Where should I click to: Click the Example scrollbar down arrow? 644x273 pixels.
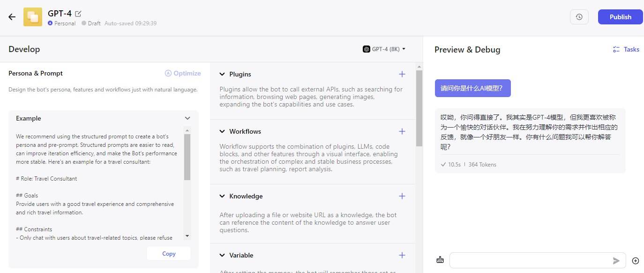coord(187,236)
